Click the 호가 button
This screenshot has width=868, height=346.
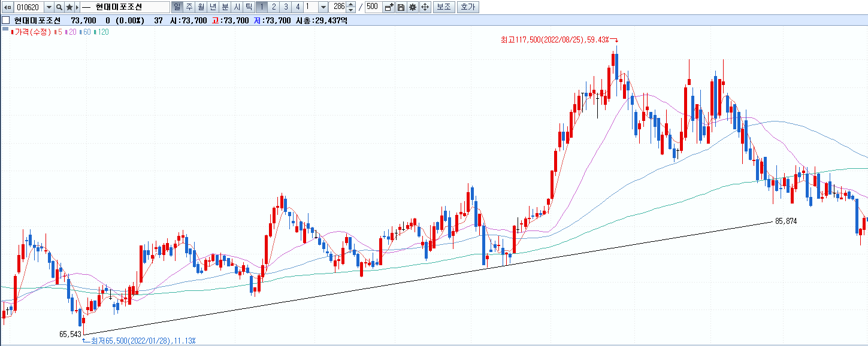467,7
